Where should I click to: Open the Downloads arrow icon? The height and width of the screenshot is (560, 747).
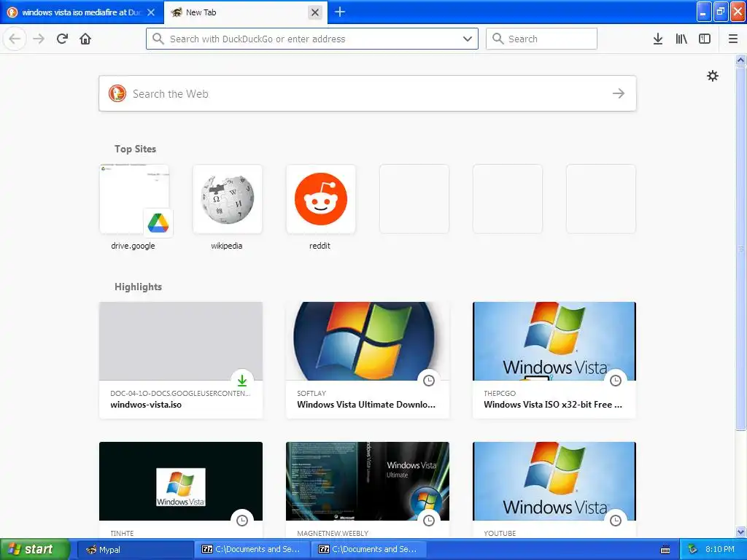[x=658, y=39]
